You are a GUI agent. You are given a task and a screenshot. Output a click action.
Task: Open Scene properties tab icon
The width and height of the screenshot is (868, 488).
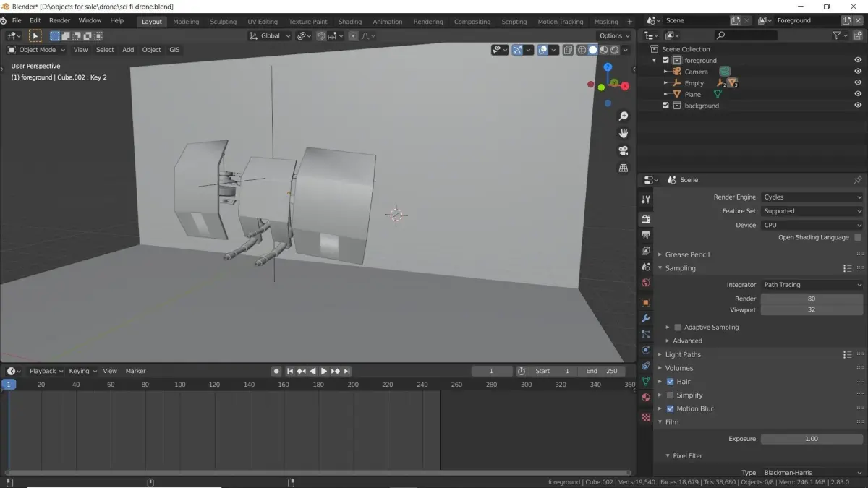click(646, 267)
